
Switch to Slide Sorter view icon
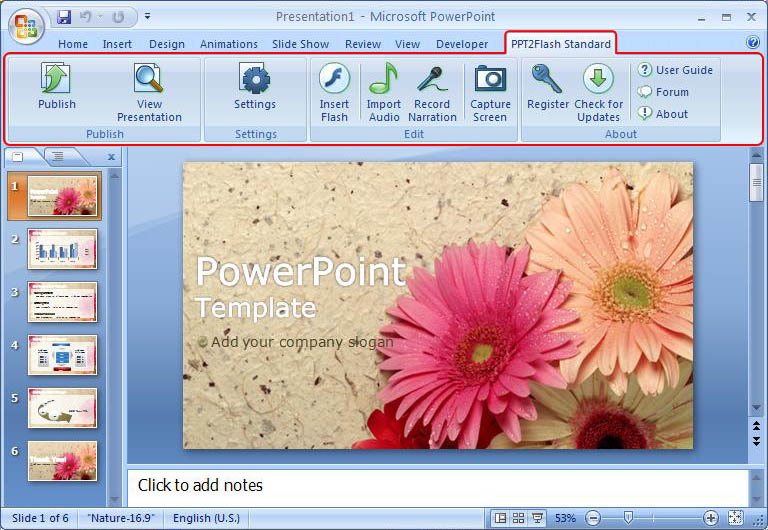[x=519, y=518]
